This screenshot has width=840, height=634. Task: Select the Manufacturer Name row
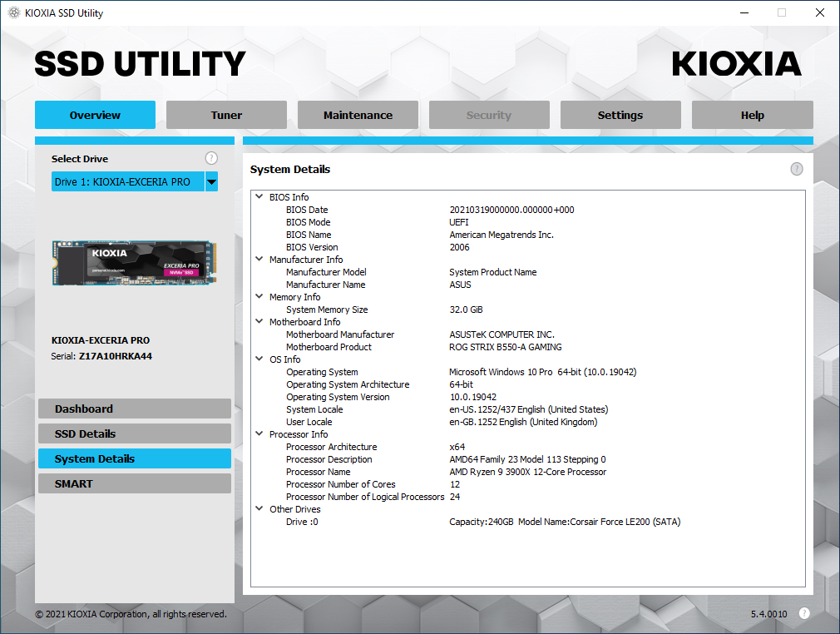(x=527, y=285)
